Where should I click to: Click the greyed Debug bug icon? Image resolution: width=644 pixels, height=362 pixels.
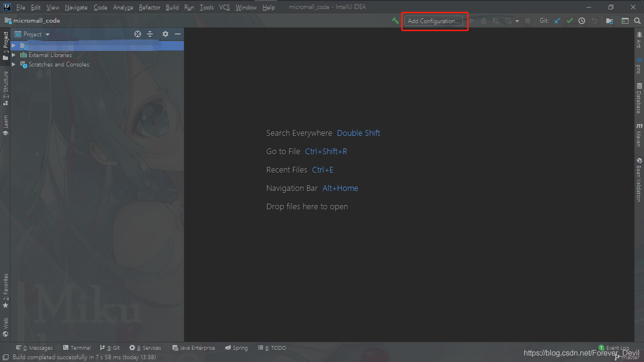pyautogui.click(x=484, y=21)
